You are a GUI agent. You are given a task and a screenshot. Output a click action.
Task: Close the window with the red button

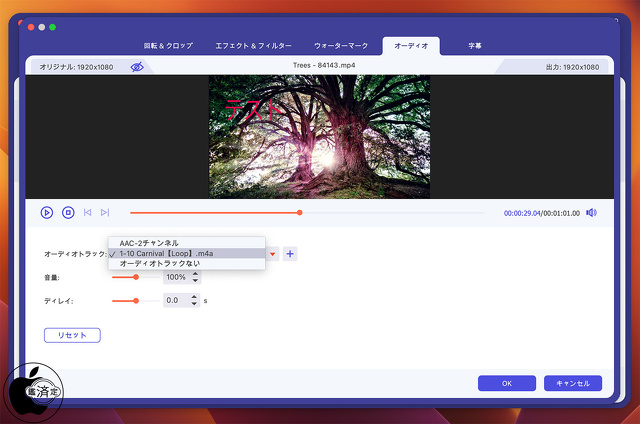click(31, 27)
